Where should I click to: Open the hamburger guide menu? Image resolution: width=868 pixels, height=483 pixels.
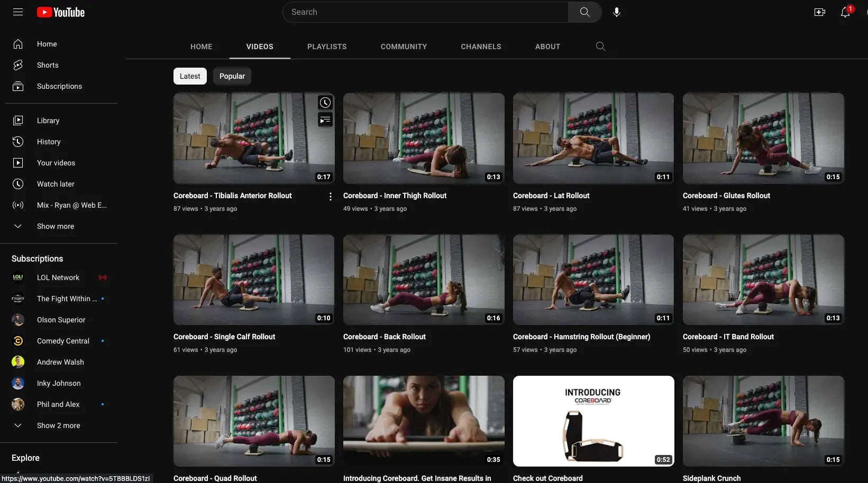coord(18,12)
